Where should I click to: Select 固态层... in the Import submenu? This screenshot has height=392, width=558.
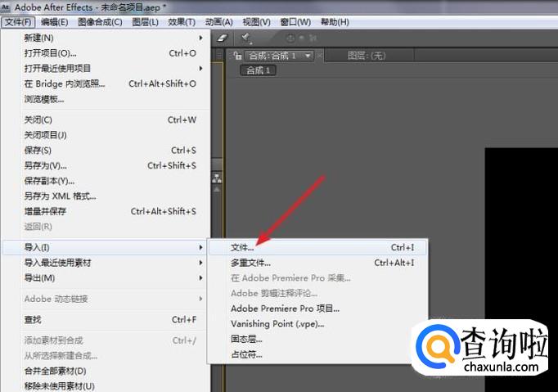click(317, 339)
